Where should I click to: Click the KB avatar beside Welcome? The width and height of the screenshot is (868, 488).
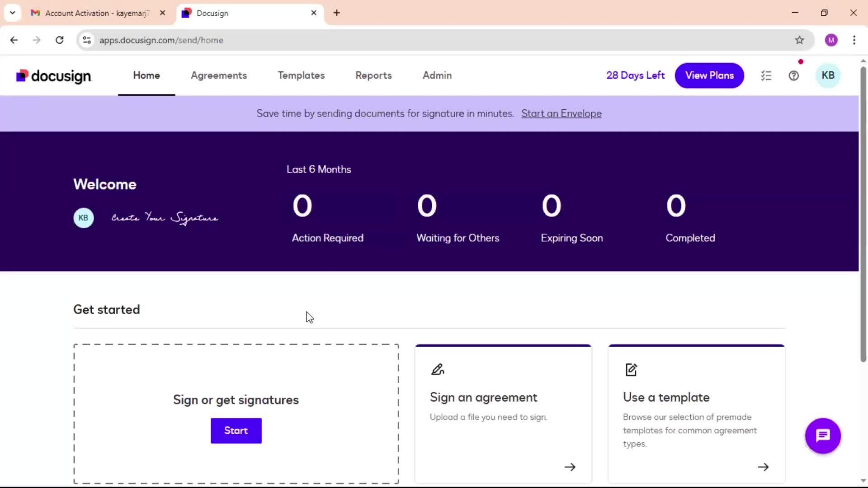pos(84,218)
